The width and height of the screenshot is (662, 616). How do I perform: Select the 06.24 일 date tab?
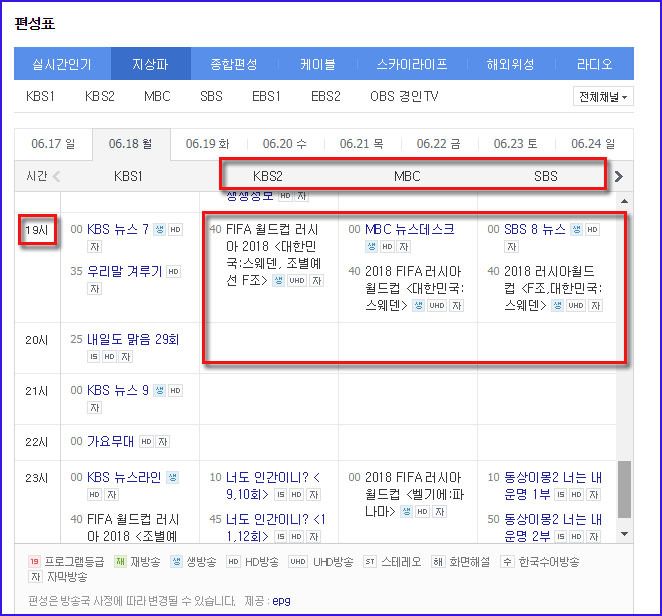pos(593,144)
